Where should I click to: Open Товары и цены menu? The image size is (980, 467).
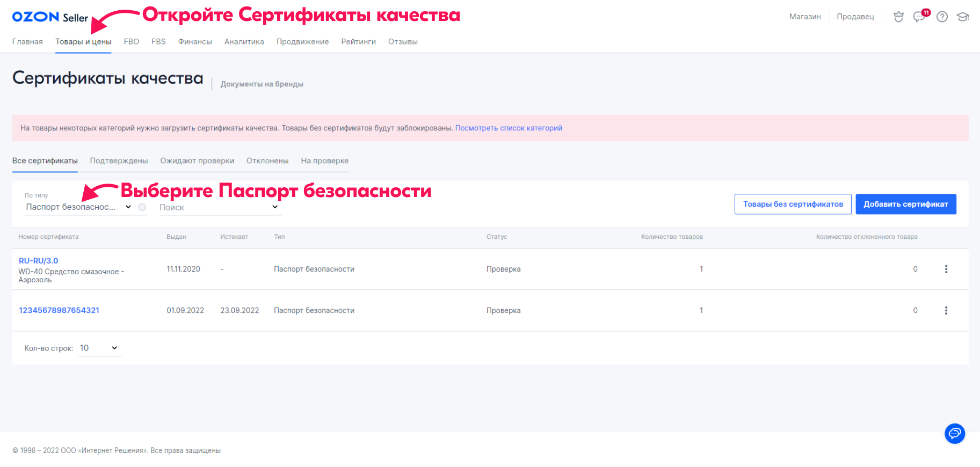click(x=83, y=41)
